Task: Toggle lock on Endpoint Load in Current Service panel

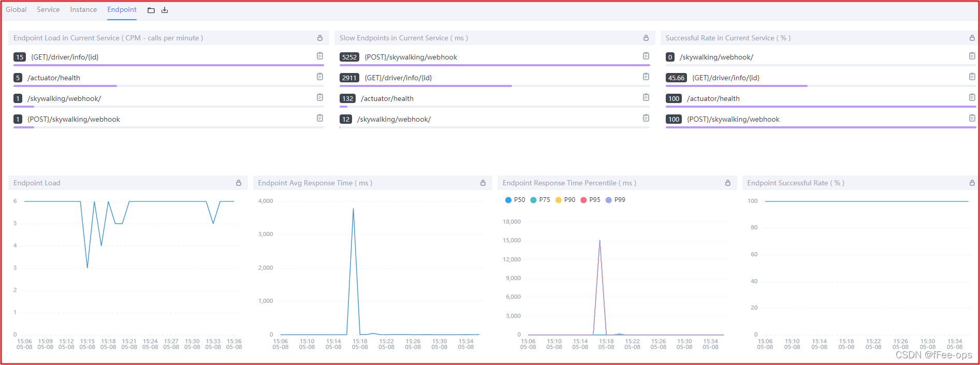Action: click(320, 38)
